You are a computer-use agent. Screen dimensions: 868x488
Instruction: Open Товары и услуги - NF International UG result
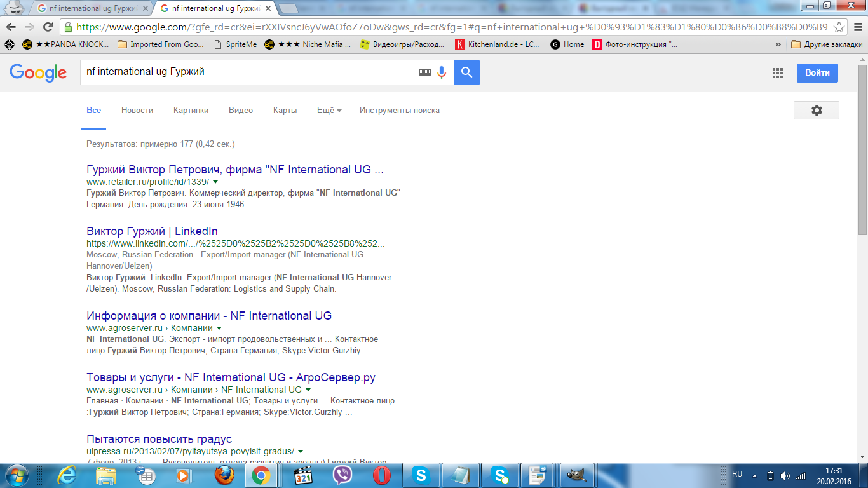pyautogui.click(x=231, y=377)
